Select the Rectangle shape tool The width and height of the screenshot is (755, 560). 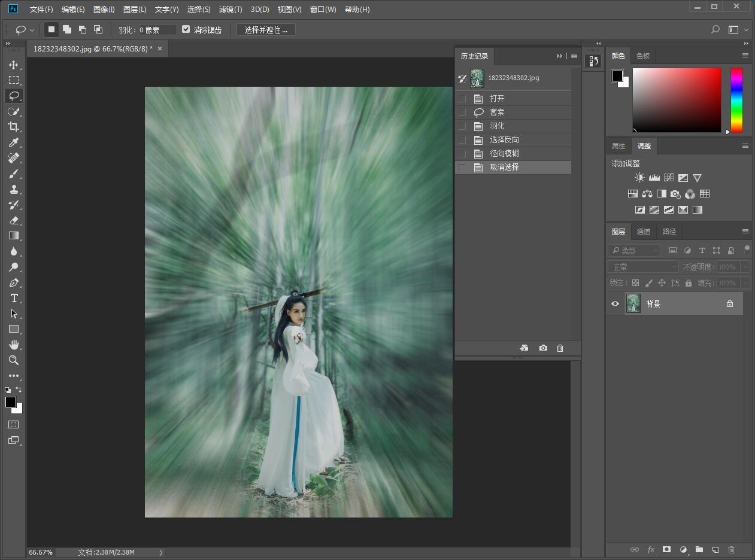(14, 329)
